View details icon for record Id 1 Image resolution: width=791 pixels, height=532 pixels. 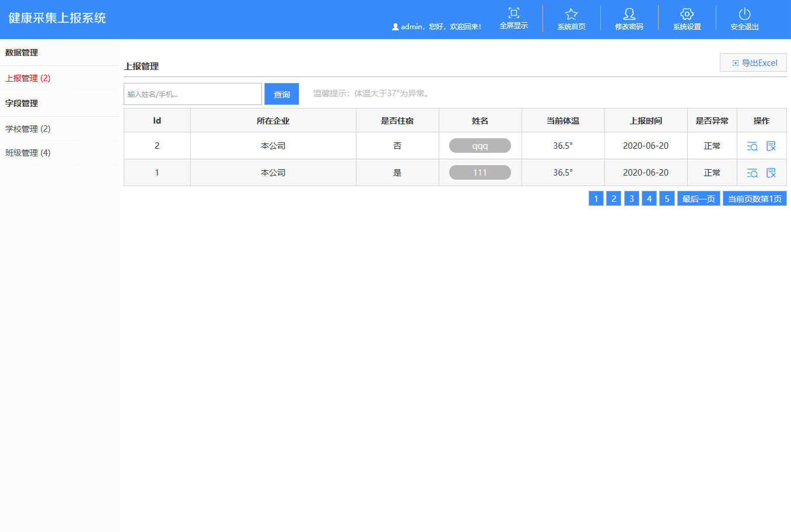[x=752, y=173]
